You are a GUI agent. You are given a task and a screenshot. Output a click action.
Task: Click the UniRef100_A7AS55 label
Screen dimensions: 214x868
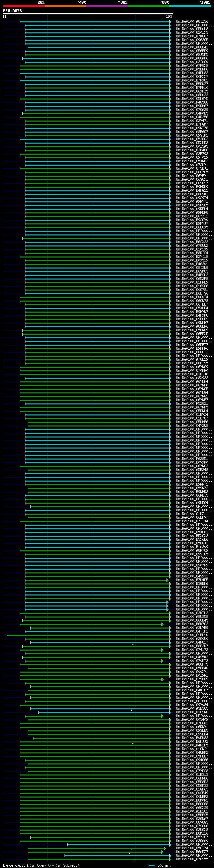pyautogui.click(x=192, y=859)
